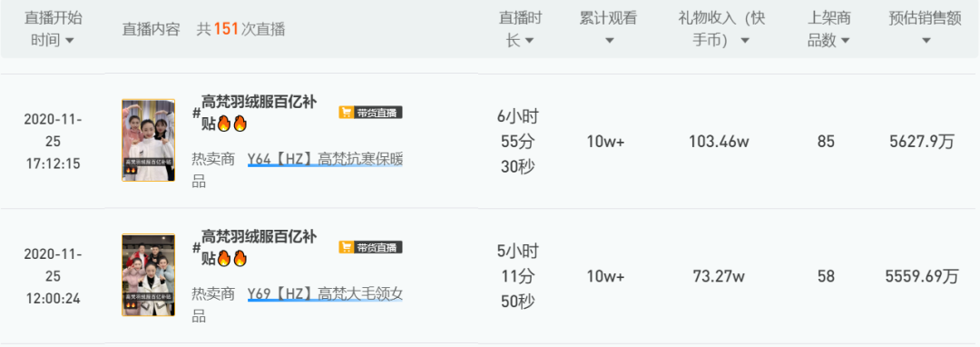The width and height of the screenshot is (980, 347).
Task: Open the Y64【HZ】高梵抗寒保暖 product link
Action: (325, 160)
